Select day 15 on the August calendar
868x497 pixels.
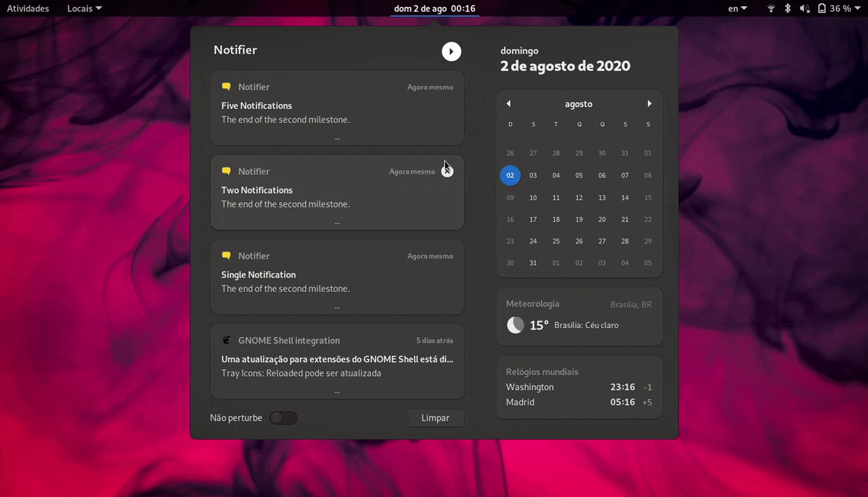pyautogui.click(x=648, y=197)
